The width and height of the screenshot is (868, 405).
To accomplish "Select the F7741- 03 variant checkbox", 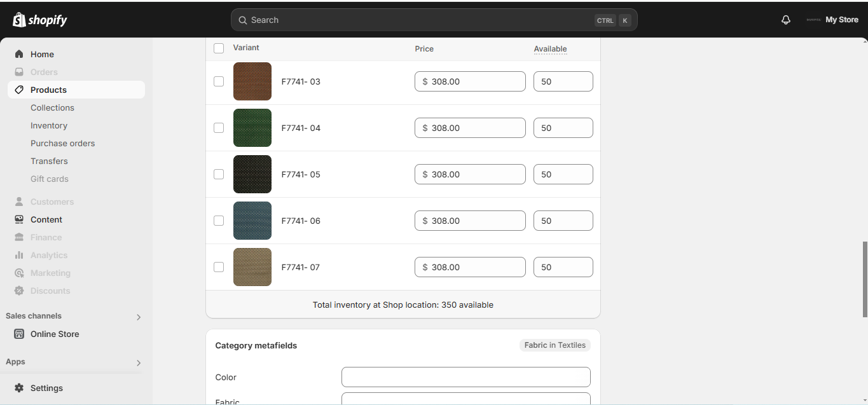I will coord(219,81).
